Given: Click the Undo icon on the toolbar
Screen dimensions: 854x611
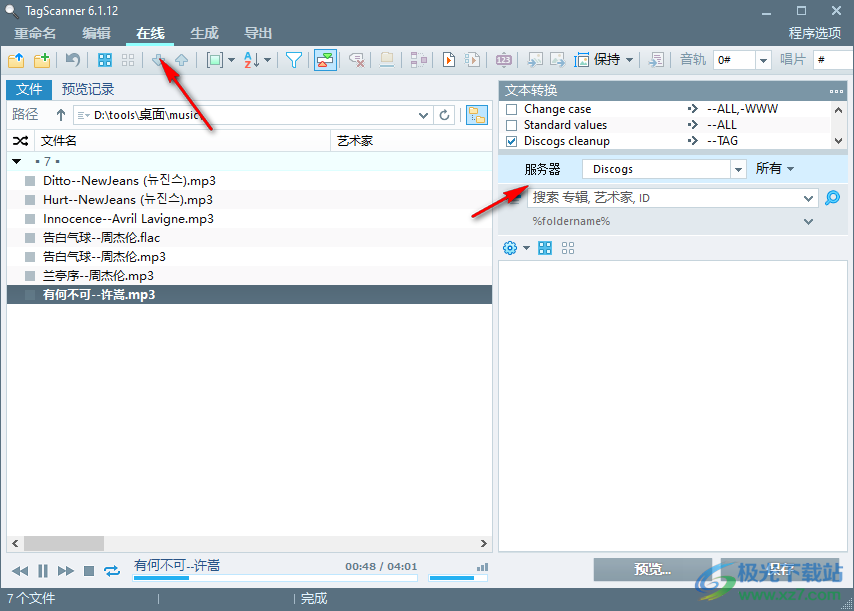Looking at the screenshot, I should pyautogui.click(x=73, y=60).
